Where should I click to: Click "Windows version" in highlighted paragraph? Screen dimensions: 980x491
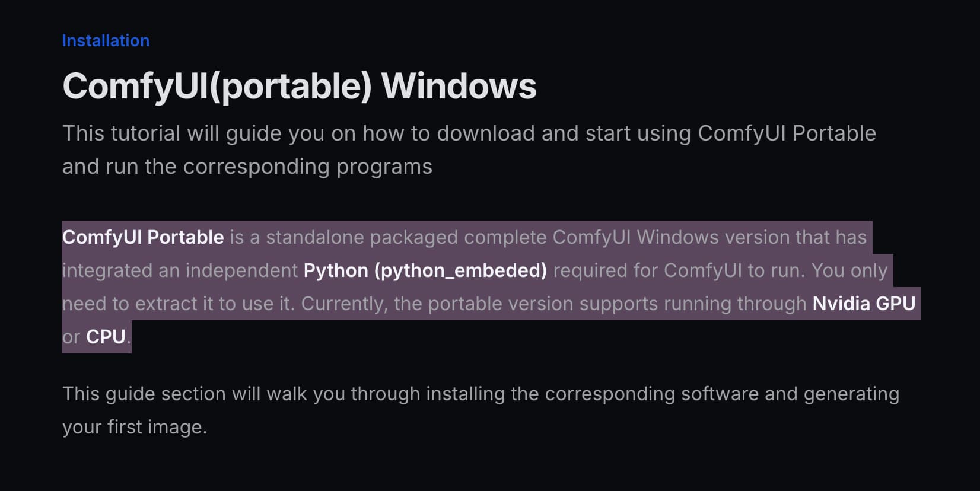[x=713, y=237]
